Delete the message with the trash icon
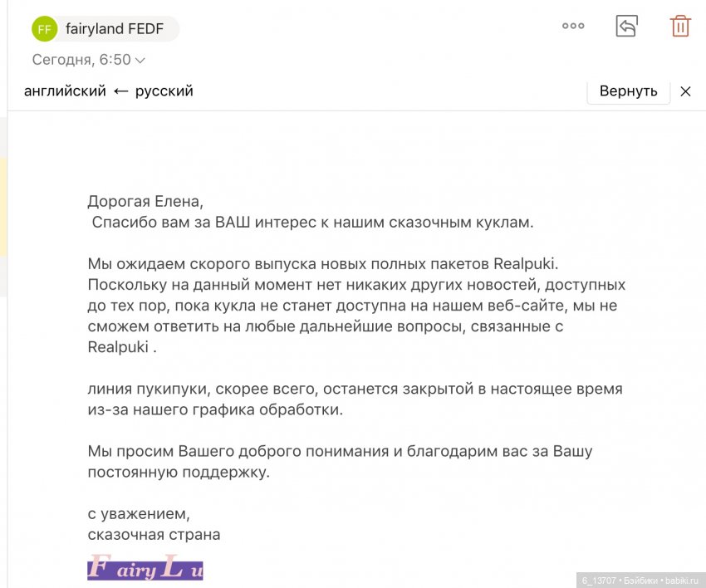Viewport: 706px width, 588px height. click(680, 26)
